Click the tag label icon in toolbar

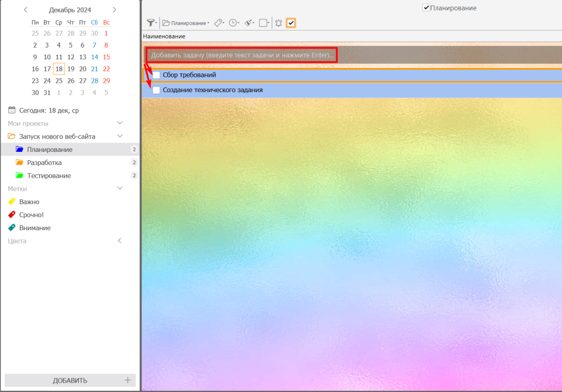click(x=218, y=23)
